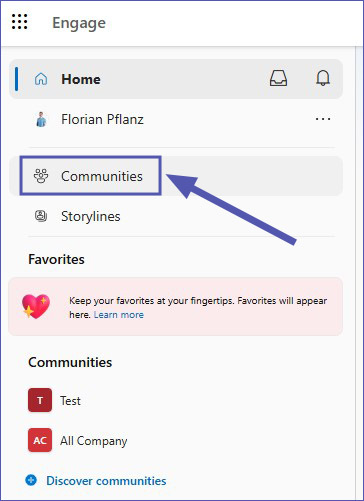
Task: Open the Discover communities link
Action: click(106, 481)
